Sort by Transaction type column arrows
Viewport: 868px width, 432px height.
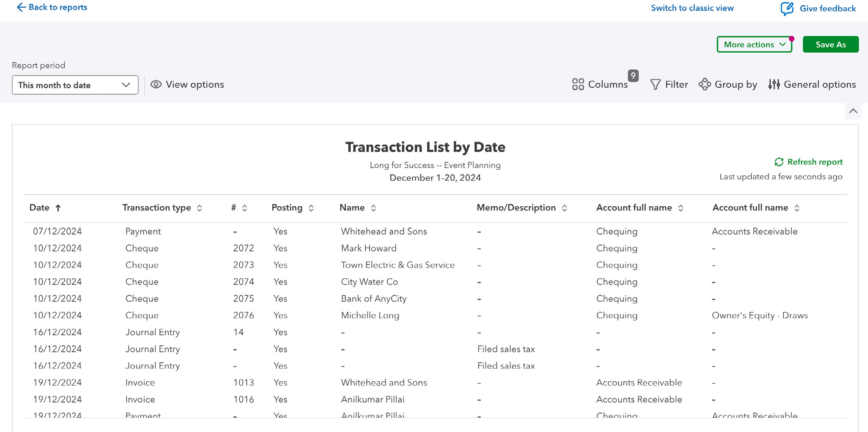(x=199, y=208)
